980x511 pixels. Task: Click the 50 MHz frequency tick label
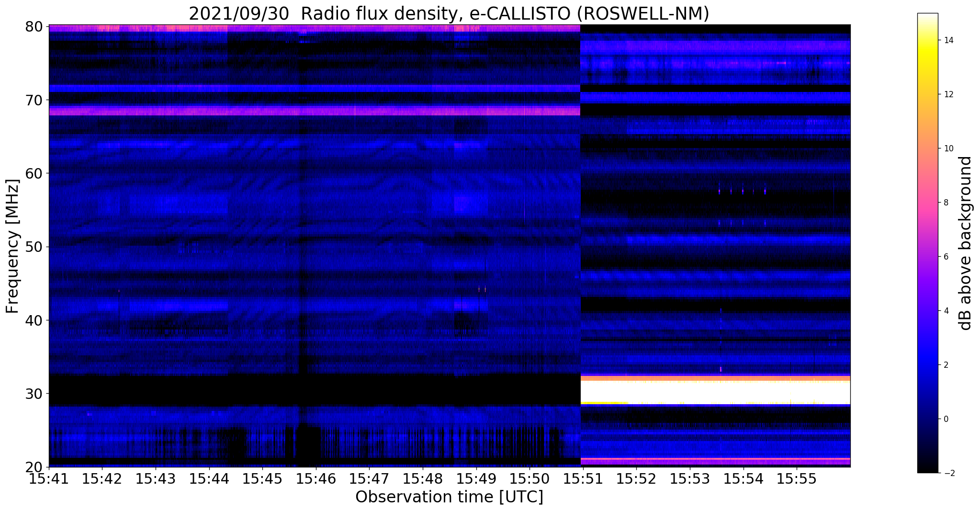pyautogui.click(x=34, y=247)
